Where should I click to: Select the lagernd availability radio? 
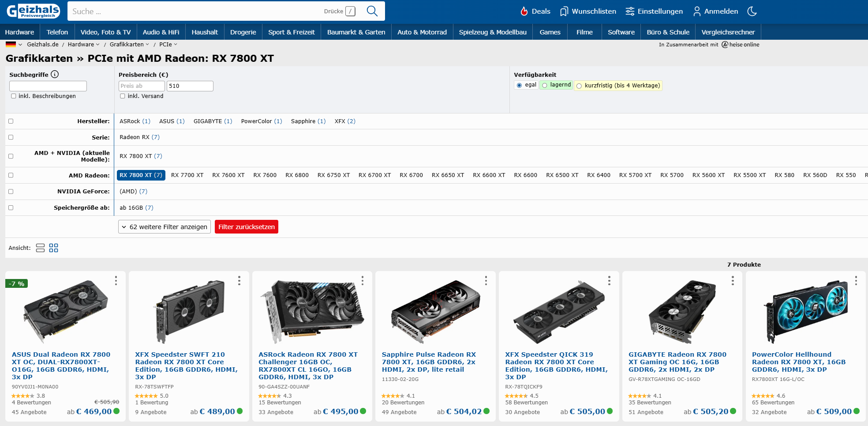click(545, 85)
